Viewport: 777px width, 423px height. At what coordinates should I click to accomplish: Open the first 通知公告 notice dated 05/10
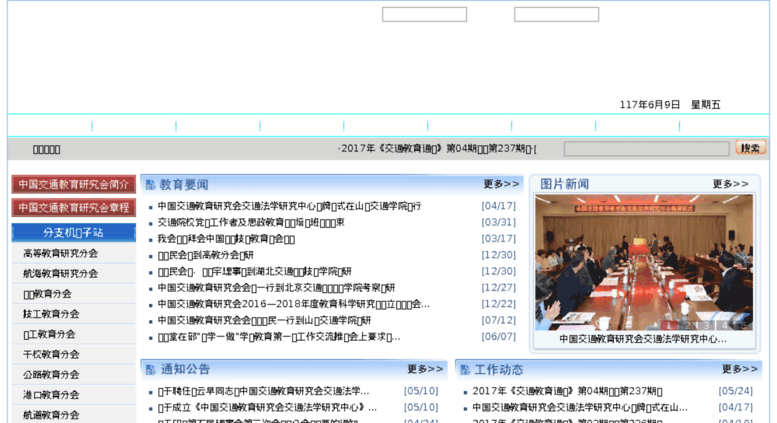263,391
